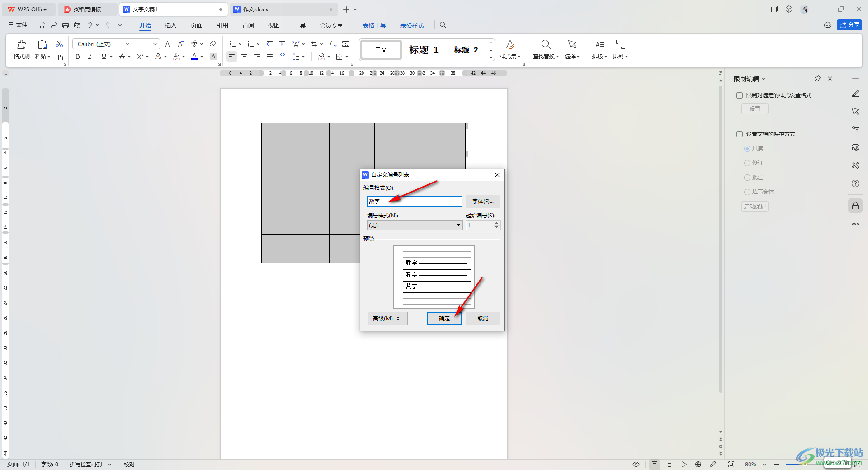The width and height of the screenshot is (868, 470).
Task: Toggle Bold formatting
Action: (x=78, y=56)
